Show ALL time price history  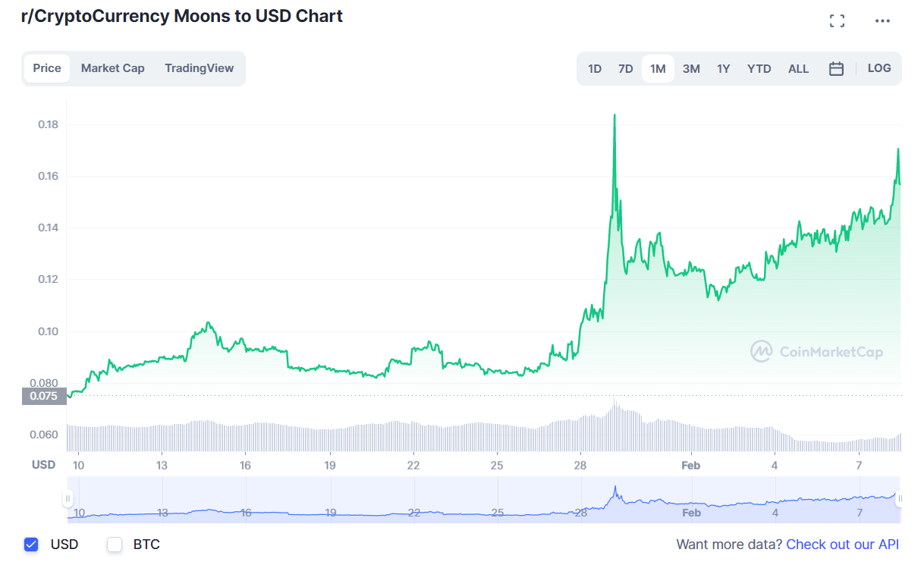click(798, 69)
